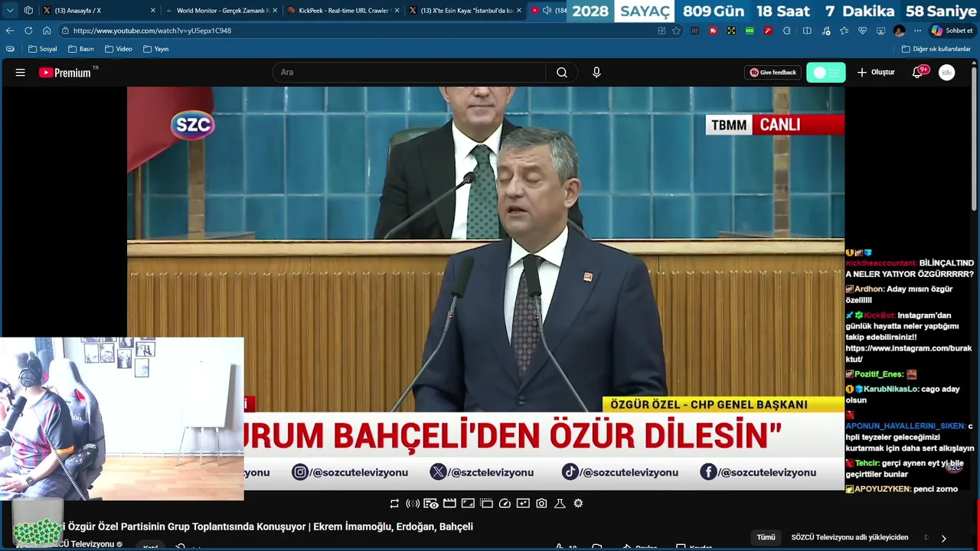
Task: Open the Sosyal bookmarks folder
Action: pyautogui.click(x=43, y=49)
